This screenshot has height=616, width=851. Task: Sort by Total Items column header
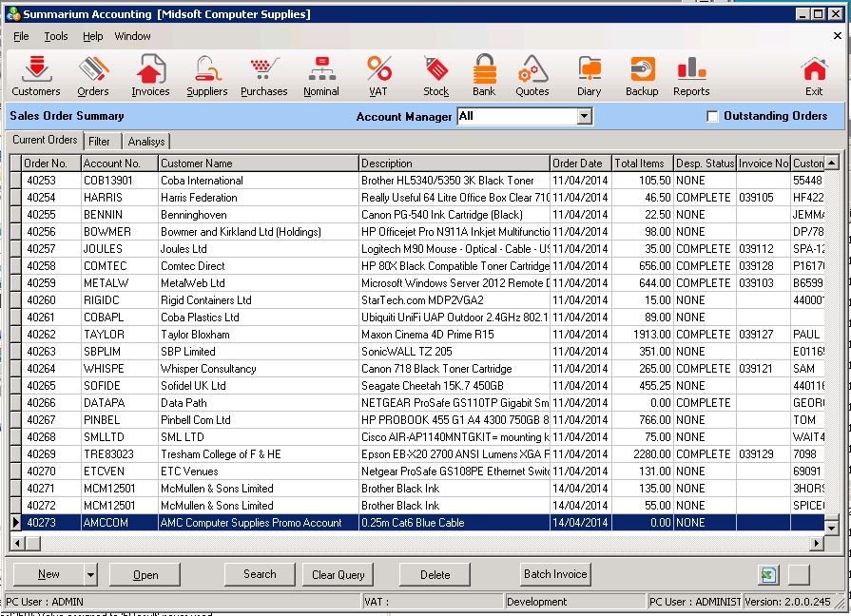click(643, 163)
